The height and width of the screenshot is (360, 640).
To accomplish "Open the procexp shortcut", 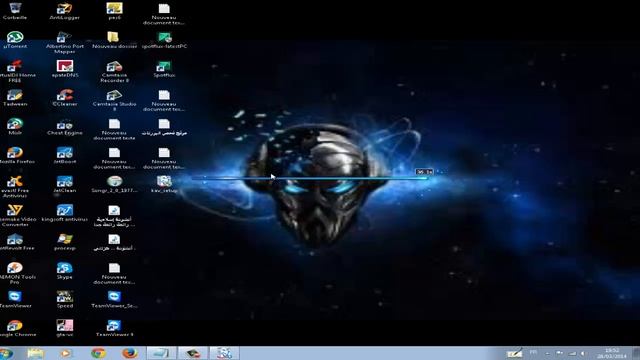I will coord(64,242).
